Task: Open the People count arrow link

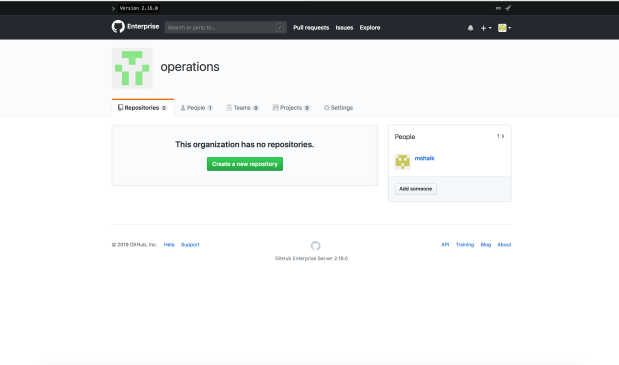Action: [500, 136]
